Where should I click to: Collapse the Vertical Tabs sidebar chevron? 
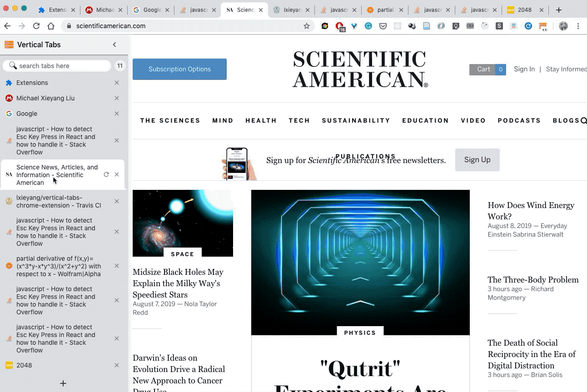(114, 45)
